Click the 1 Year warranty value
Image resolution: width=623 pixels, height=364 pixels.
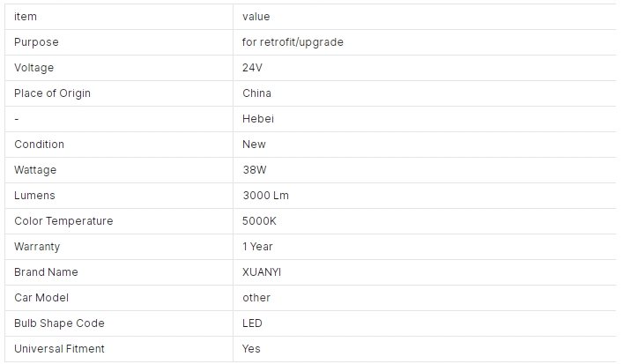[x=257, y=247]
